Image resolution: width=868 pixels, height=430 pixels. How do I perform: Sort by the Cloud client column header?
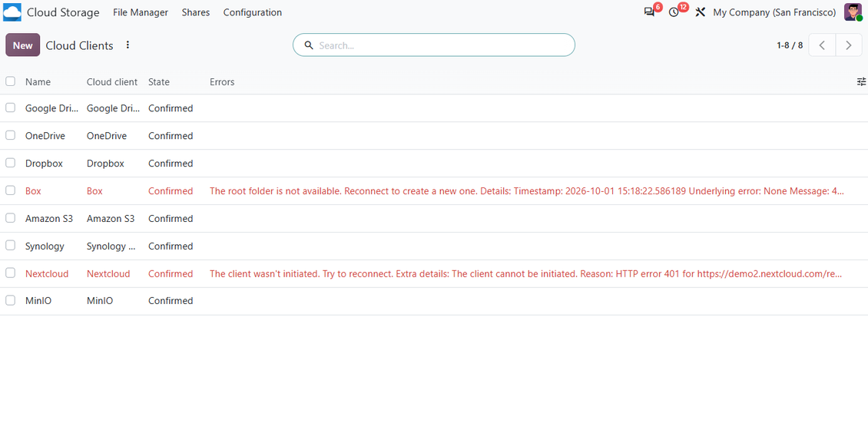[x=112, y=82]
